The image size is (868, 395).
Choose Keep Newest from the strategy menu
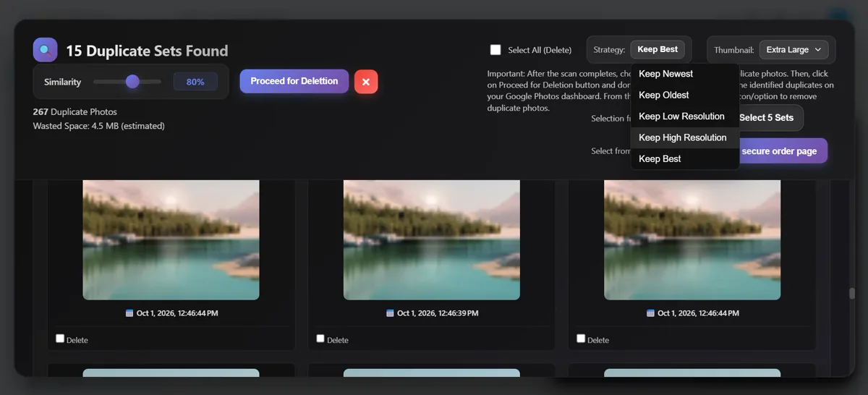[x=684, y=74]
